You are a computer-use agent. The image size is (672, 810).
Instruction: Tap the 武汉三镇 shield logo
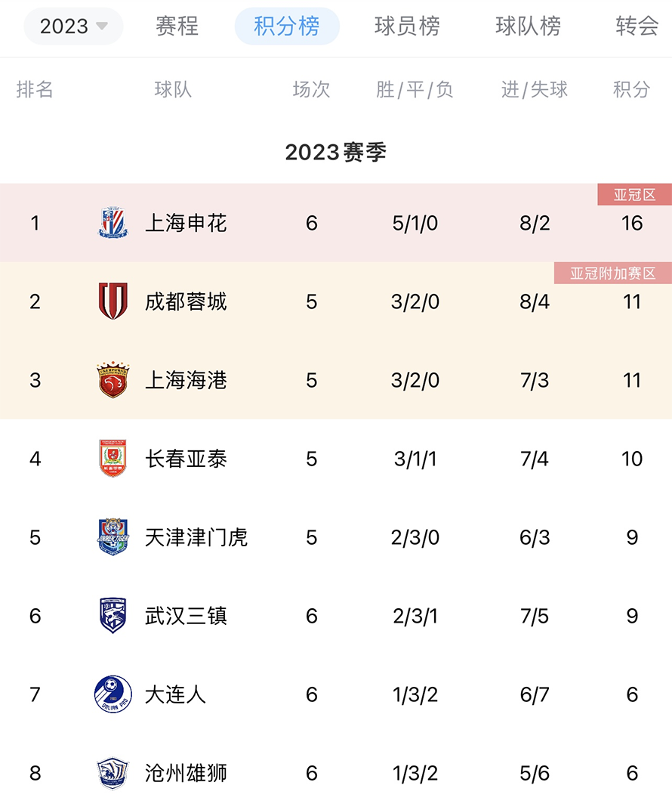113,615
